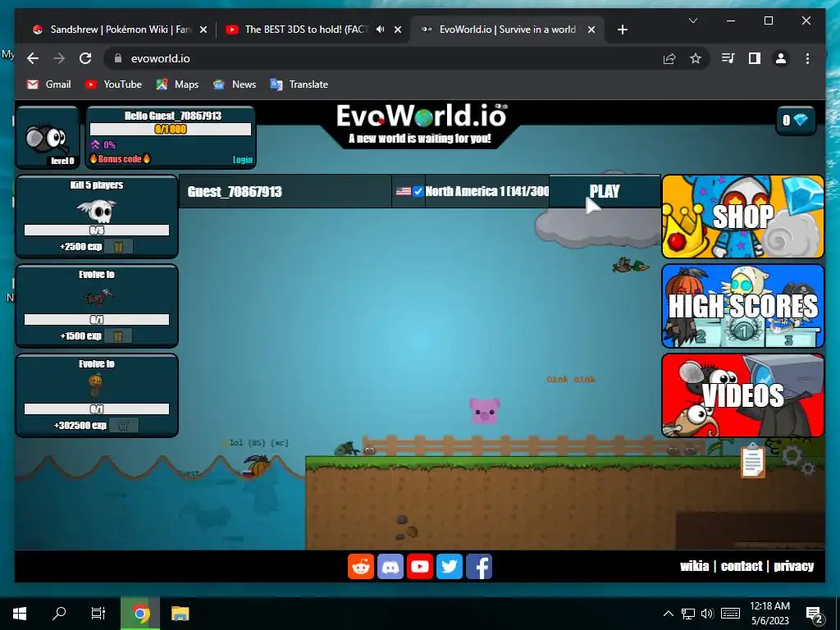The width and height of the screenshot is (840, 630).
Task: Open Task View on taskbar
Action: [98, 614]
